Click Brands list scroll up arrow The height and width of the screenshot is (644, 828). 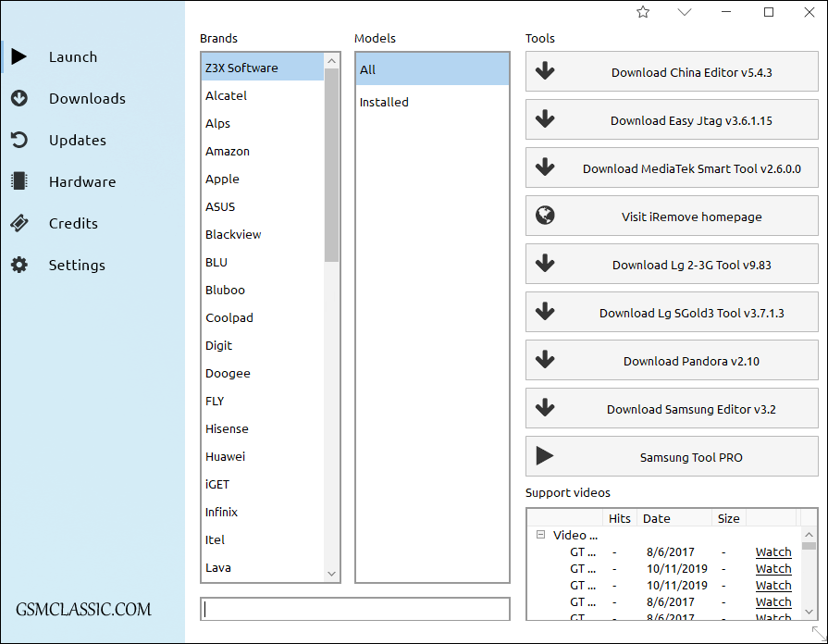(331, 61)
